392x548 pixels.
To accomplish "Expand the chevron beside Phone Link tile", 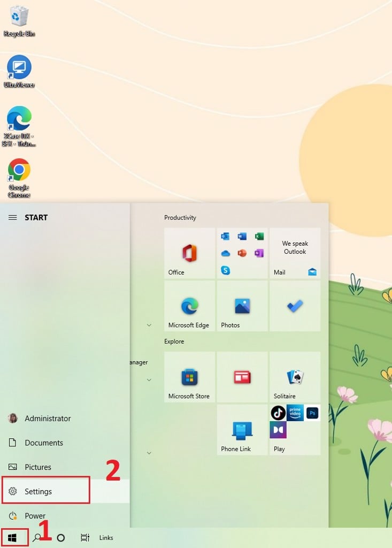I will click(149, 453).
